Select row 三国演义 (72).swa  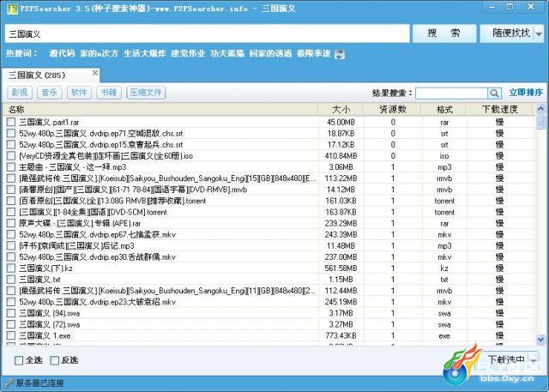tap(268, 324)
